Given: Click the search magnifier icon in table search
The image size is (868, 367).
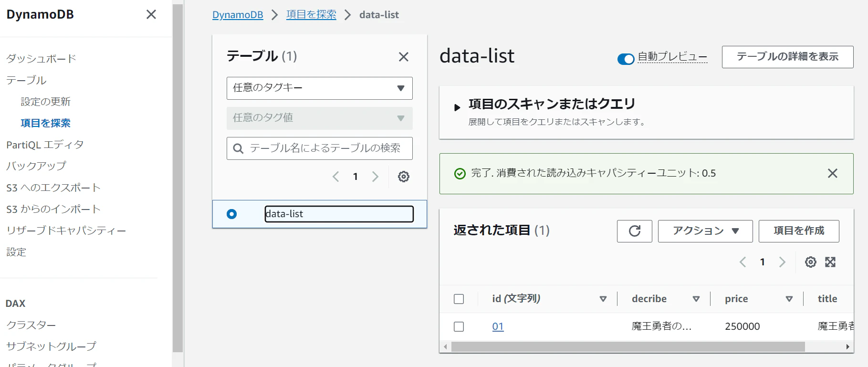Looking at the screenshot, I should click(x=238, y=148).
